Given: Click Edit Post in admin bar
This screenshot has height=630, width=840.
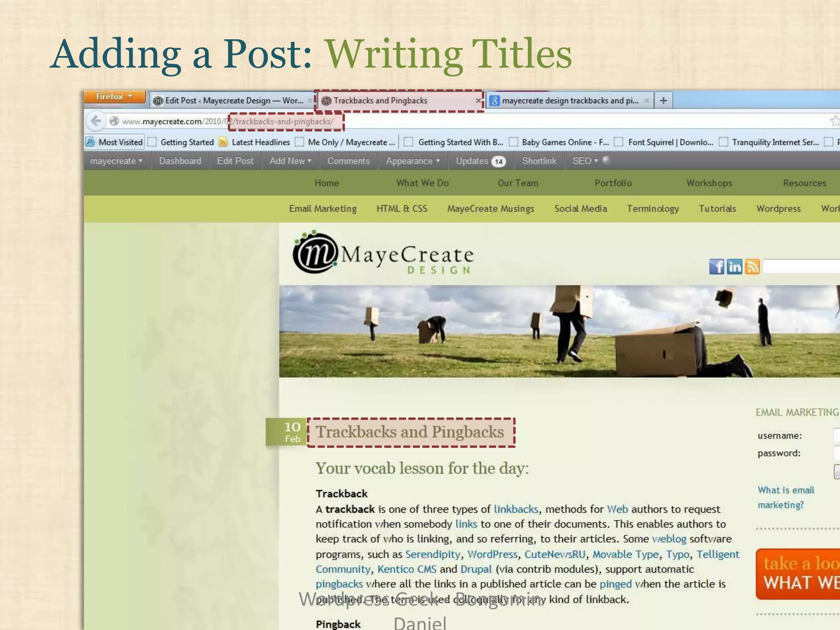Looking at the screenshot, I should coord(235,161).
